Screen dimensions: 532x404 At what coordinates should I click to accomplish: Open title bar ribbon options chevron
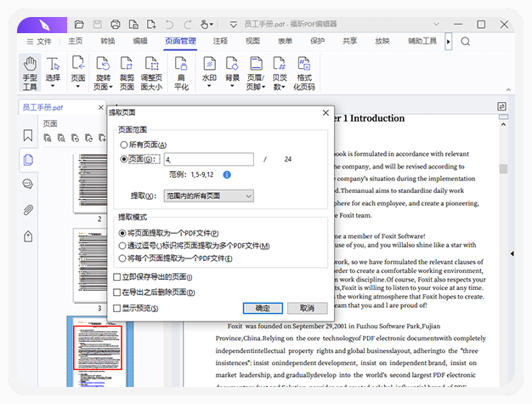(436, 25)
